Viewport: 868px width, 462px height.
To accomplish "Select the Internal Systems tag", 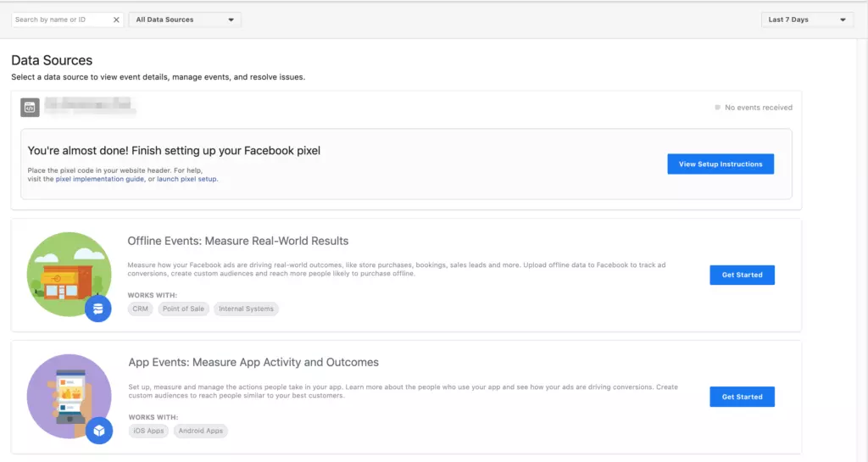I will pos(247,309).
